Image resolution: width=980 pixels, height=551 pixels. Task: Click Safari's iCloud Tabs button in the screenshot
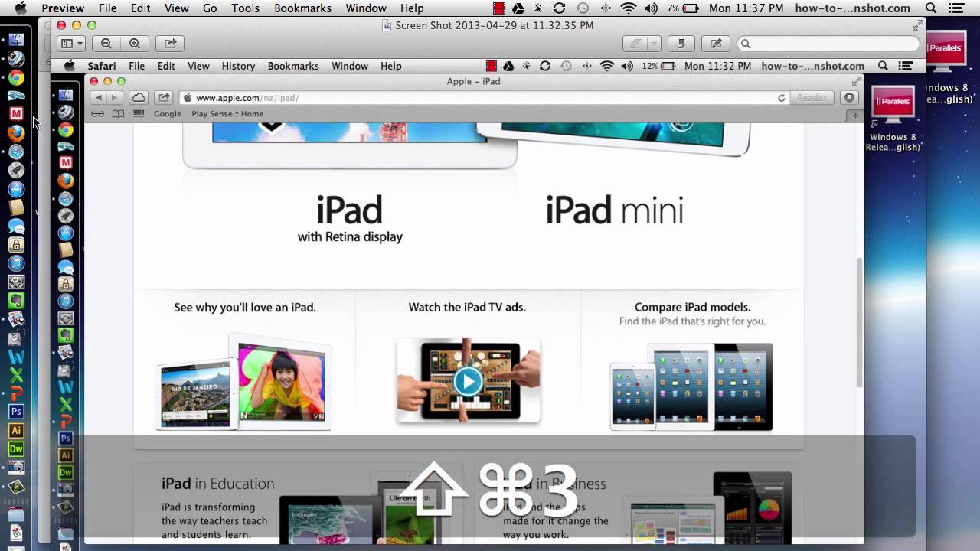pos(139,97)
